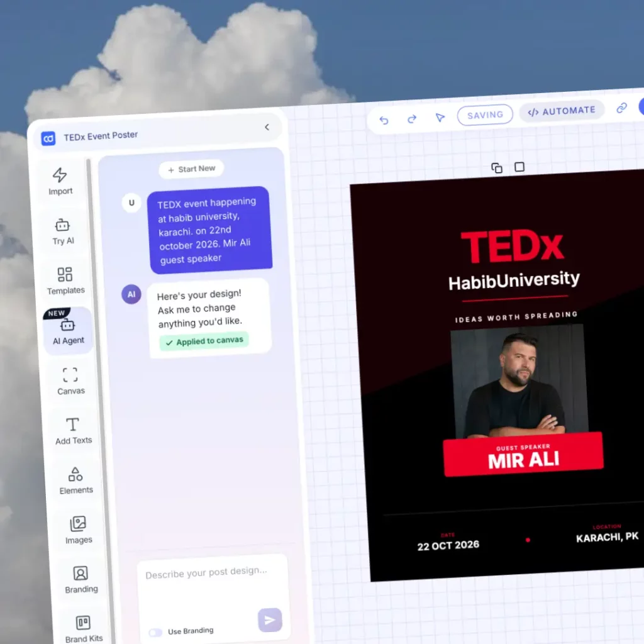Open the Brand Kits panel
Viewport: 644px width, 644px height.
coord(84,628)
